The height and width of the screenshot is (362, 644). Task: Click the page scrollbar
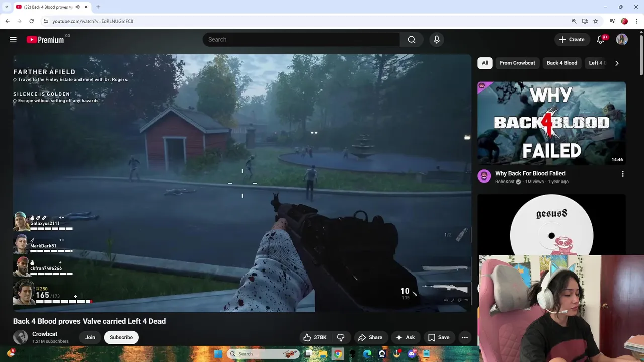(641, 55)
